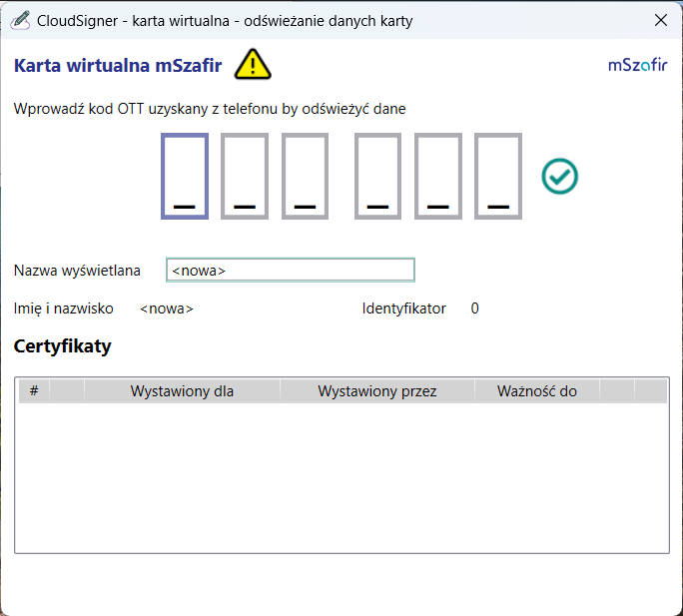Focus the first OTT code digit box
683x616 pixels.
point(185,176)
